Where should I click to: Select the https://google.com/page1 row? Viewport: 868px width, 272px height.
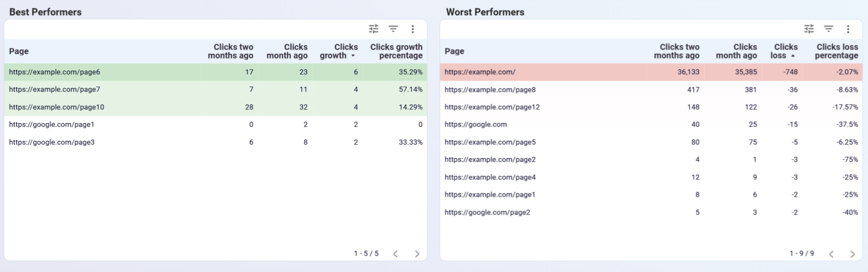(x=216, y=125)
